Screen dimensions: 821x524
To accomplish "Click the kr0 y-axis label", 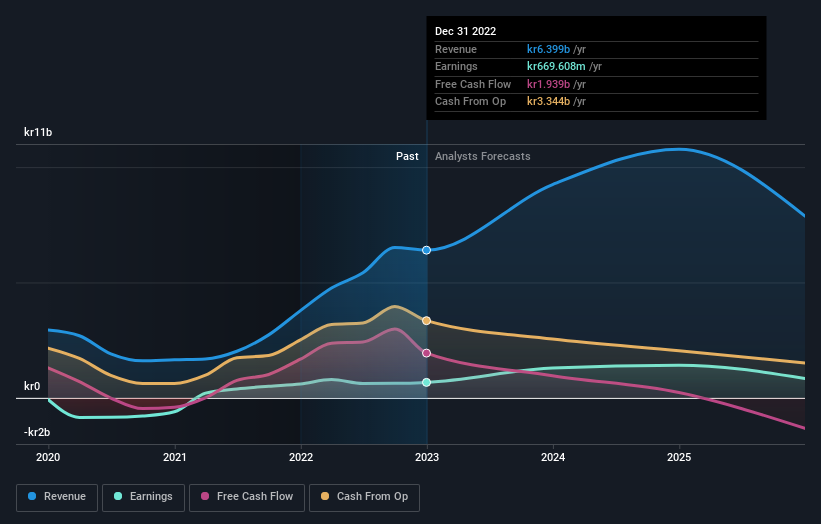I will pyautogui.click(x=32, y=386).
